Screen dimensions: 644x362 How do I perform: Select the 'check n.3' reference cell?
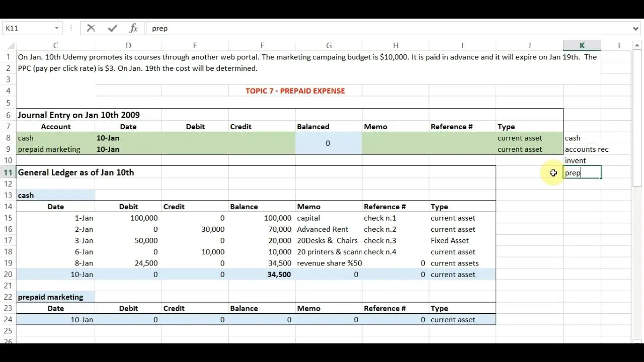pyautogui.click(x=395, y=241)
